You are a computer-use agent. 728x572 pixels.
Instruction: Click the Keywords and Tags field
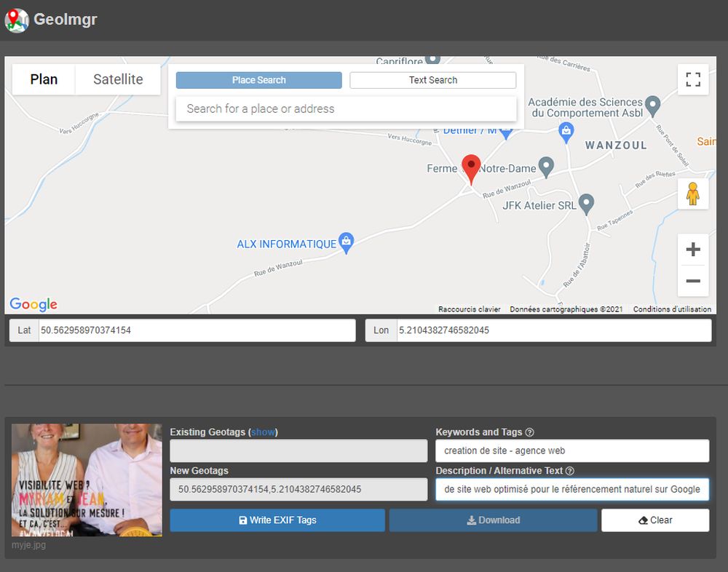point(572,450)
